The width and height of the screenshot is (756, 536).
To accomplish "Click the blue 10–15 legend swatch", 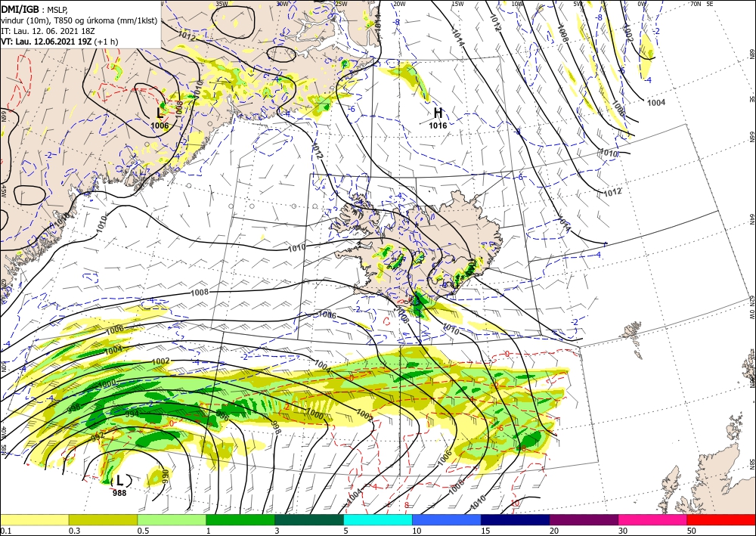I will [447, 519].
